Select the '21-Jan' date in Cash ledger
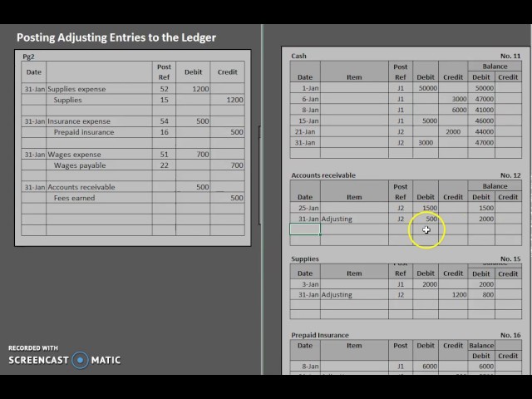 point(305,131)
